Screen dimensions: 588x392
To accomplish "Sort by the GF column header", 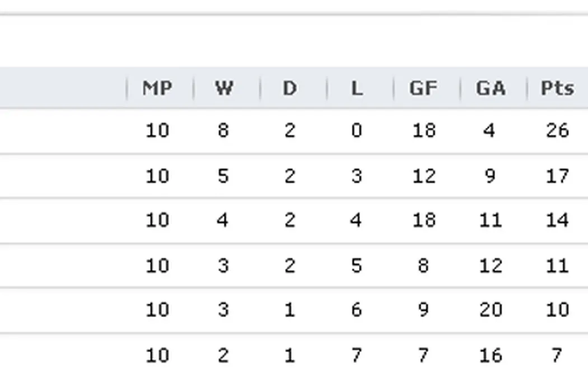I will pyautogui.click(x=423, y=88).
